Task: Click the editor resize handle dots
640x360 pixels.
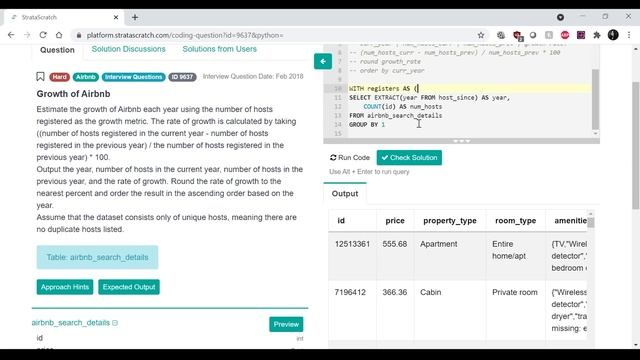Action: [x=462, y=141]
